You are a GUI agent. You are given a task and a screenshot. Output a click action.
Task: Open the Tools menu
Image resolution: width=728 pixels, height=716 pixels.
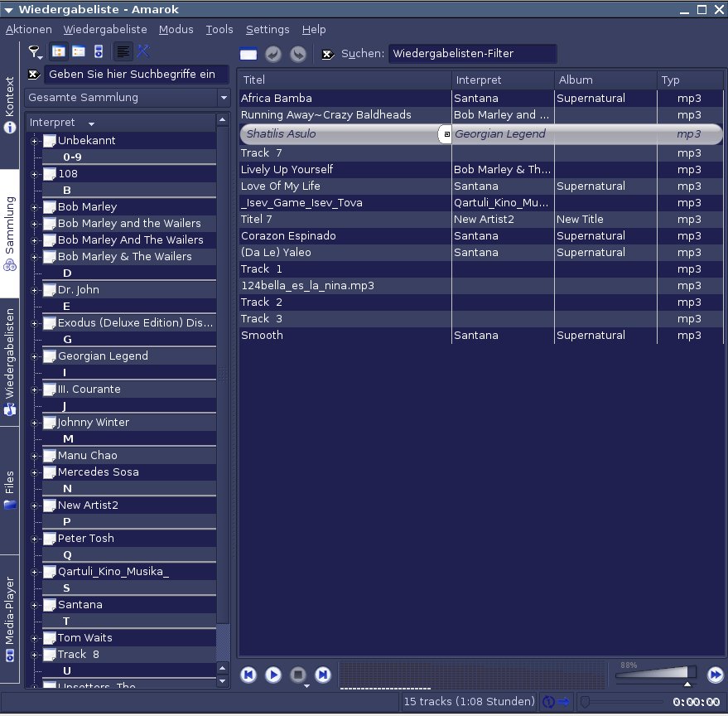219,30
